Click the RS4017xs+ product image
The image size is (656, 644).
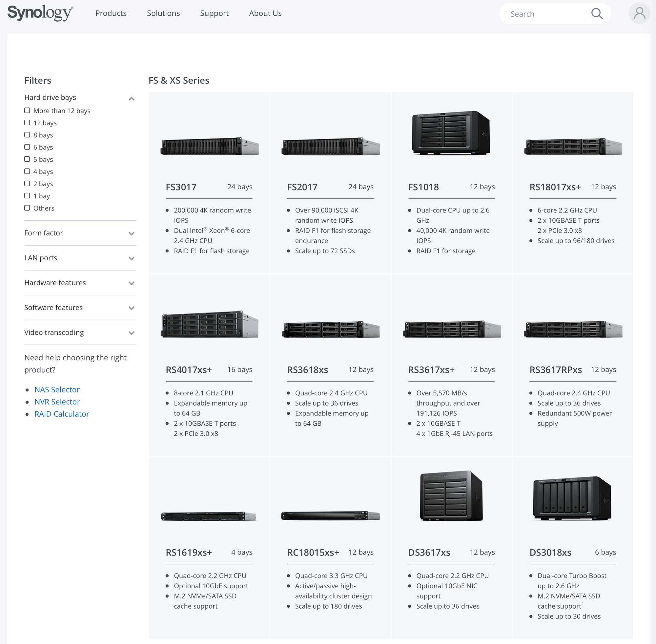[x=209, y=324]
